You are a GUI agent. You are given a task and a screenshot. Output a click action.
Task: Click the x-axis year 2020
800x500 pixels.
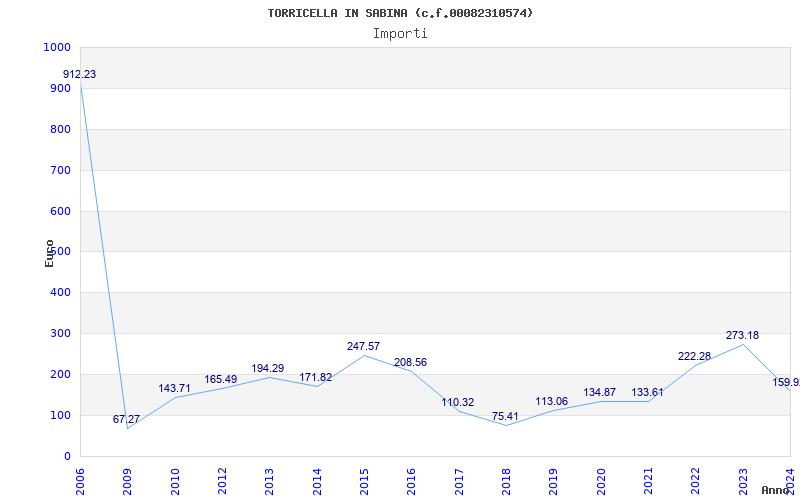[x=601, y=482]
